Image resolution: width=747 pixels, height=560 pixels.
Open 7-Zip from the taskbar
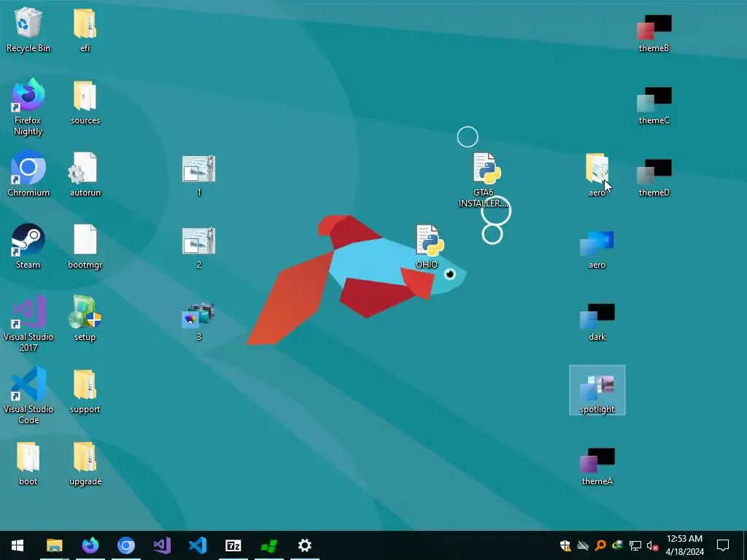pos(233,545)
